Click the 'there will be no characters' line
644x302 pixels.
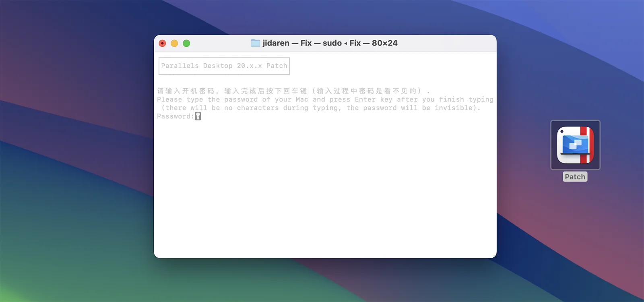point(321,108)
